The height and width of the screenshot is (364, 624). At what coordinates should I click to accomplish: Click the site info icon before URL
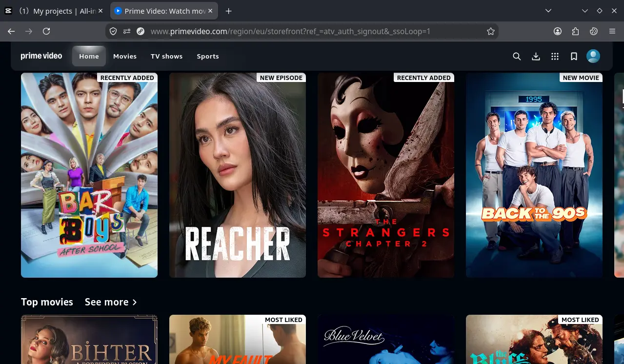click(x=141, y=31)
